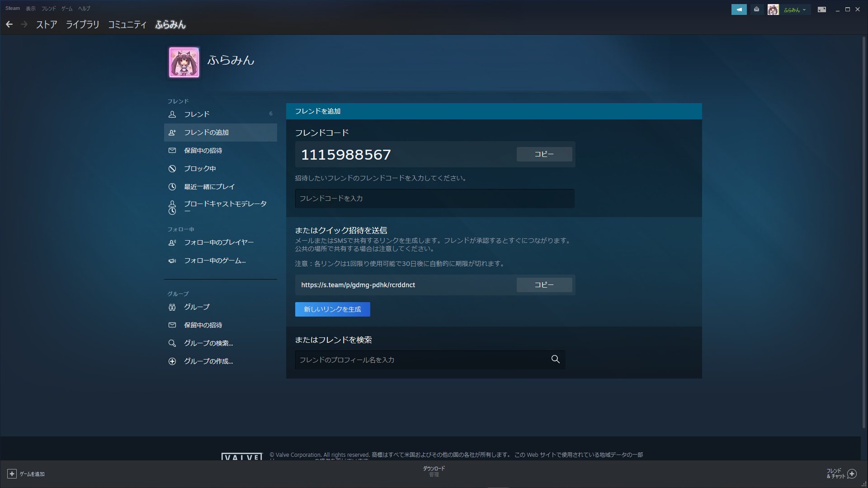Image resolution: width=868 pixels, height=488 pixels.
Task: Open the ヘルプ menu
Action: click(84, 8)
